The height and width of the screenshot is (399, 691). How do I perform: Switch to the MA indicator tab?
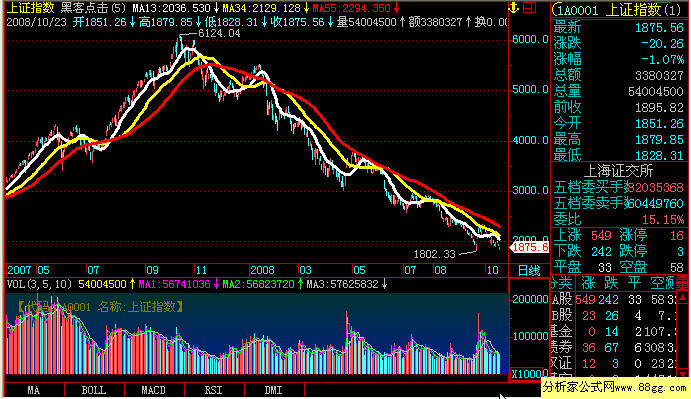pyautogui.click(x=34, y=390)
